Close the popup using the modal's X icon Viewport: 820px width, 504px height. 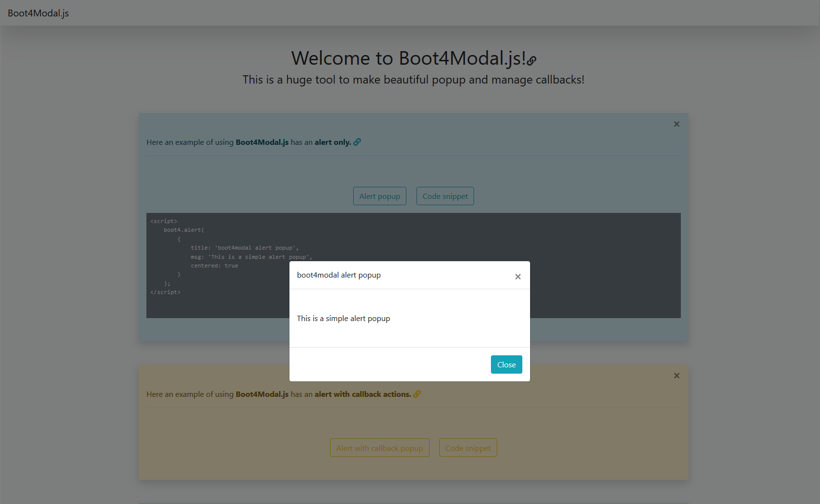pyautogui.click(x=518, y=277)
